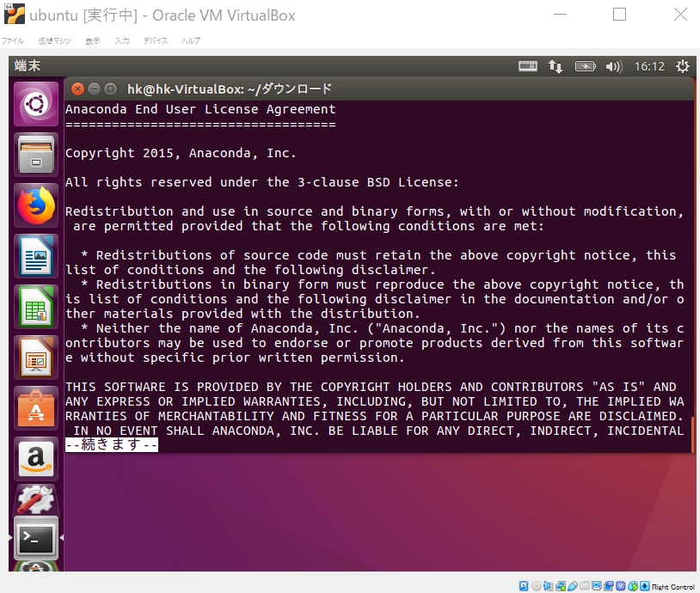Open the Files manager from the launcher

(36, 155)
